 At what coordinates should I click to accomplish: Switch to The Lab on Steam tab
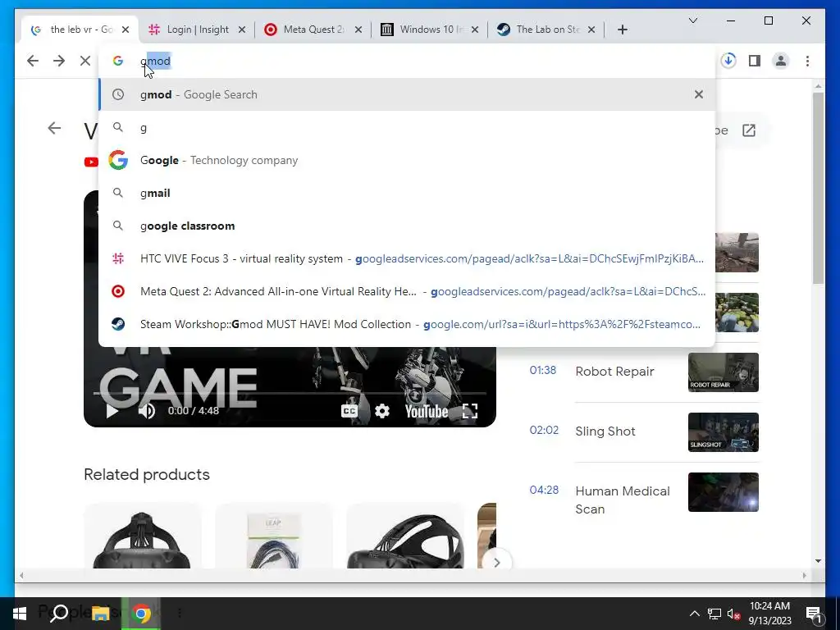coord(546,30)
